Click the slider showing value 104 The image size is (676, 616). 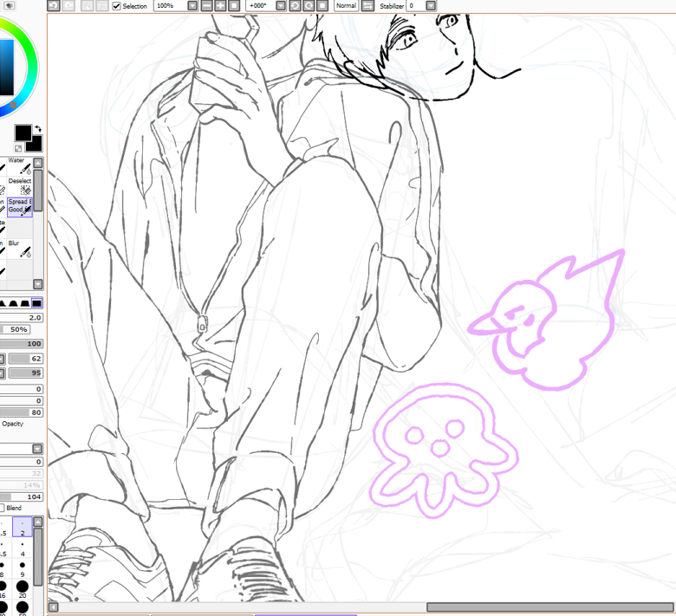pyautogui.click(x=21, y=497)
